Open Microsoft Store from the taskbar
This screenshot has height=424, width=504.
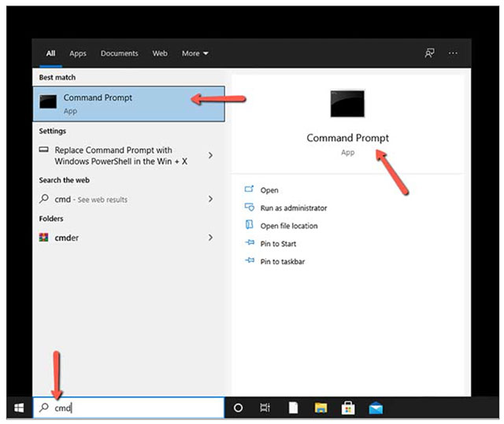point(348,408)
